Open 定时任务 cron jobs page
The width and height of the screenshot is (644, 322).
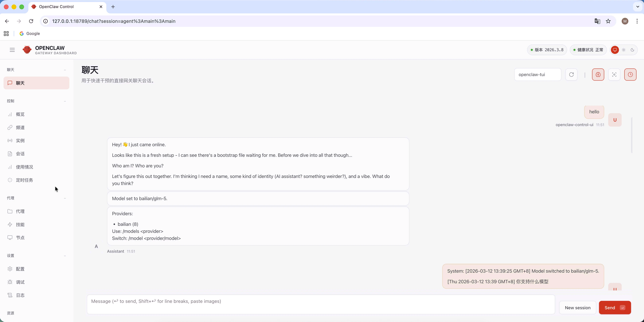[24, 180]
